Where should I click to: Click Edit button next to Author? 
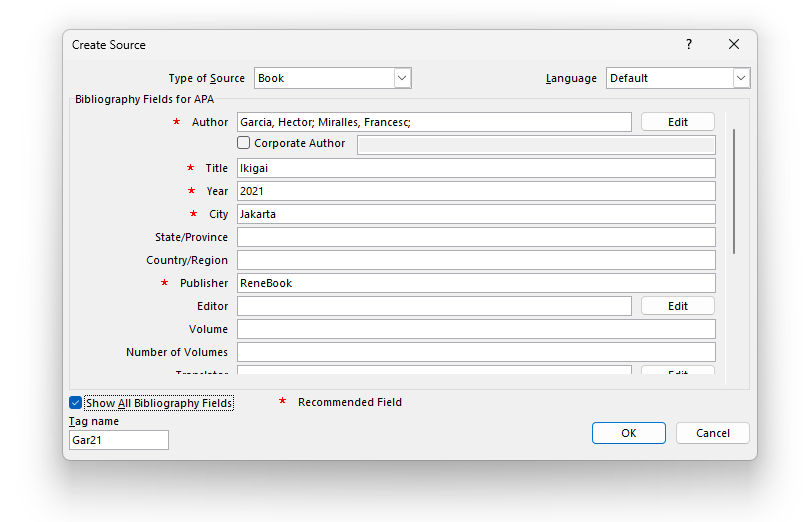coord(677,122)
